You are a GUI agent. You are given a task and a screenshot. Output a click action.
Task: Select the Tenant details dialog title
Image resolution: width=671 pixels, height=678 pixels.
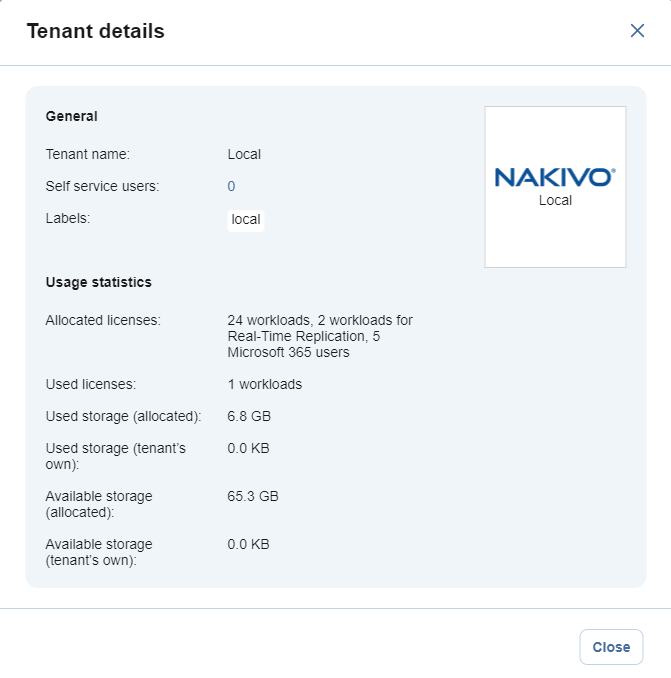pos(95,31)
